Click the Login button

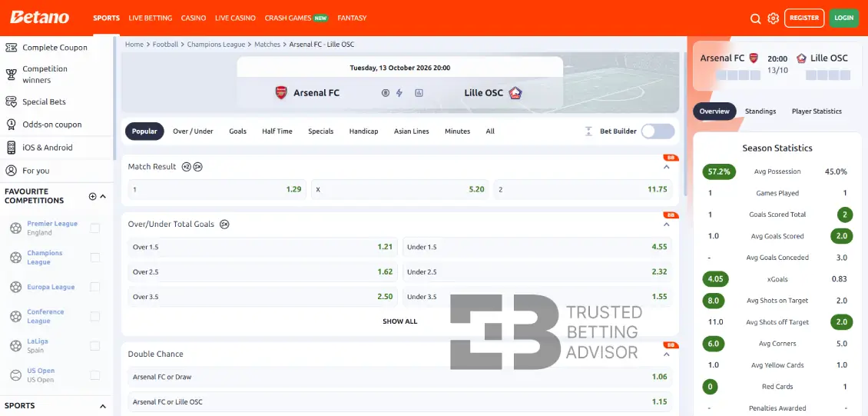click(x=843, y=18)
